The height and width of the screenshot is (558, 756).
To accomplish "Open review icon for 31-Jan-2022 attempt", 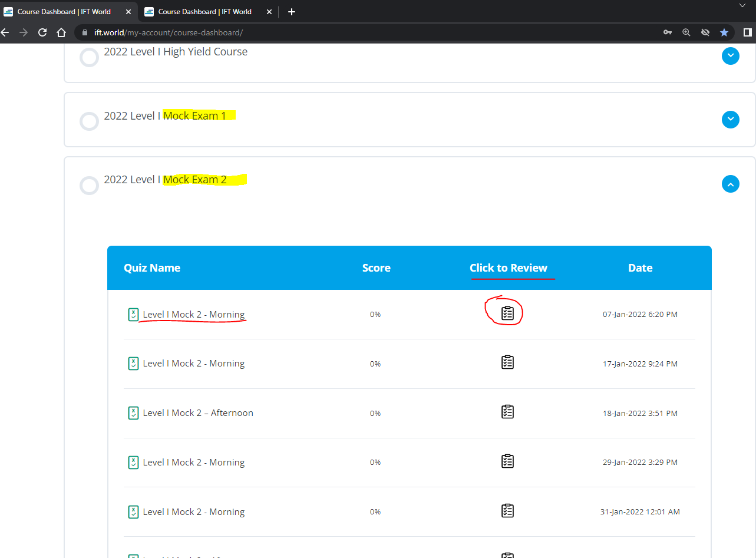I will 507,511.
